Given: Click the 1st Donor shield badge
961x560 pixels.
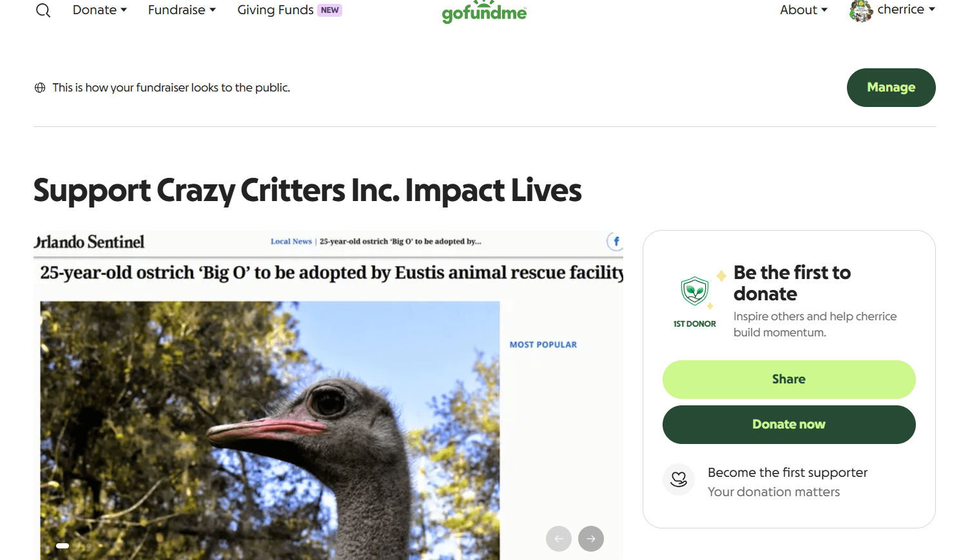Looking at the screenshot, I should (x=695, y=291).
